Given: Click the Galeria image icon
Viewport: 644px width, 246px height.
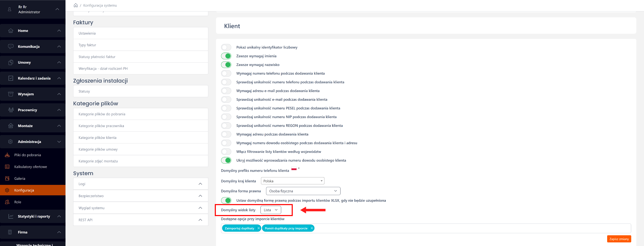Looking at the screenshot, I should pos(7,178).
